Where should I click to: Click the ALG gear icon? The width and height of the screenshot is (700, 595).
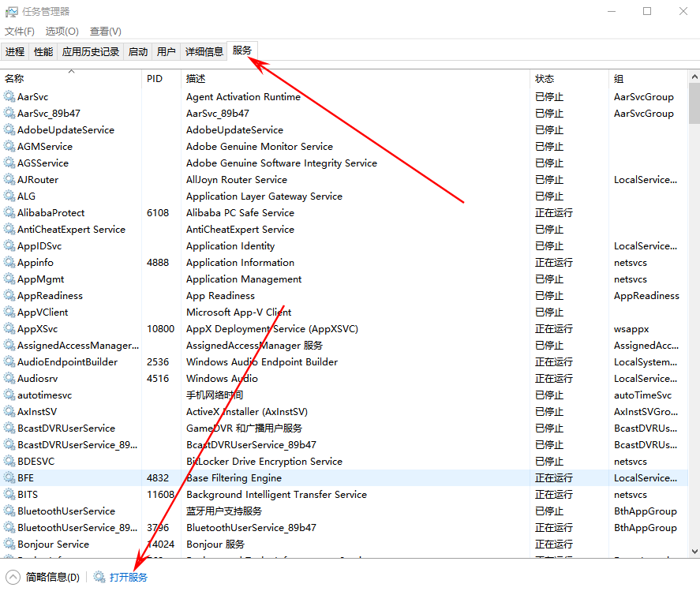pyautogui.click(x=9, y=196)
